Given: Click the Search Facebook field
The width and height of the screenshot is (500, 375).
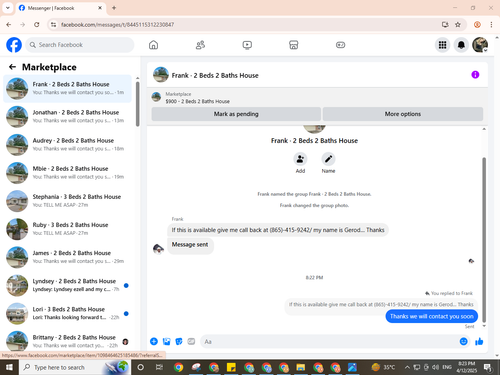Looking at the screenshot, I should click(x=80, y=45).
